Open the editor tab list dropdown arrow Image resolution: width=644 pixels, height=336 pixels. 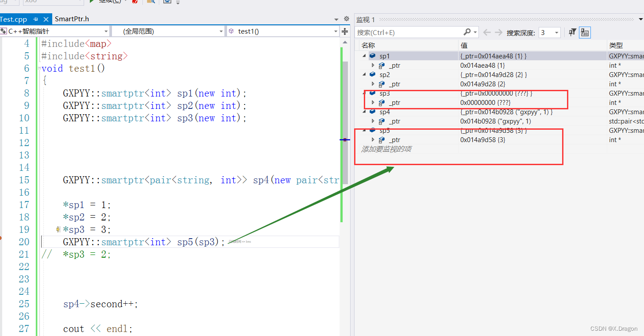(x=336, y=19)
